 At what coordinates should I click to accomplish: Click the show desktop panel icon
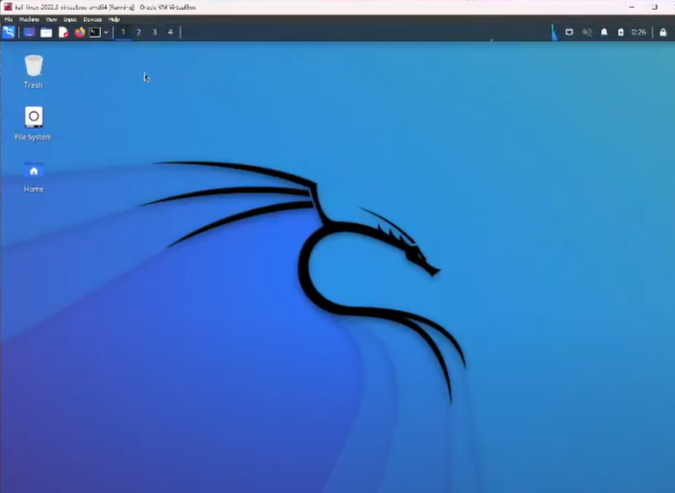[x=29, y=32]
